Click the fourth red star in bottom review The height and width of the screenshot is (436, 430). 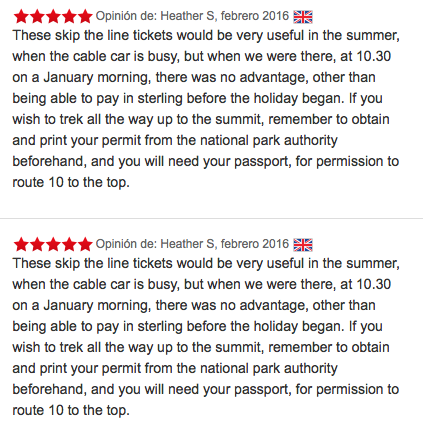click(x=69, y=244)
